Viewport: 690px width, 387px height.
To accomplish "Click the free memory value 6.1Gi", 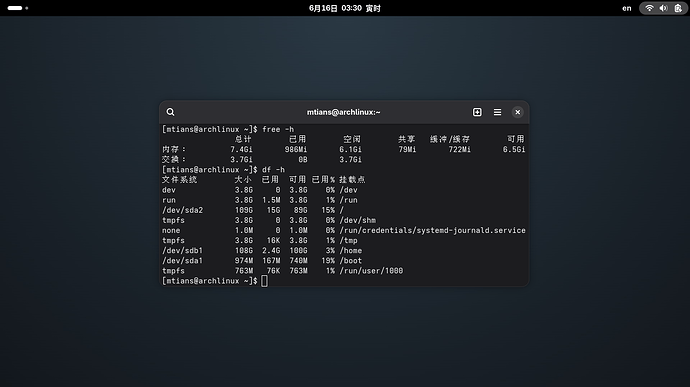I will click(x=350, y=149).
